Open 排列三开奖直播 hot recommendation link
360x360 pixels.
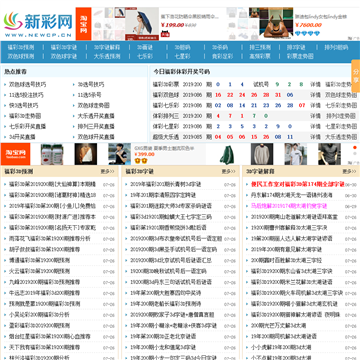96,126
